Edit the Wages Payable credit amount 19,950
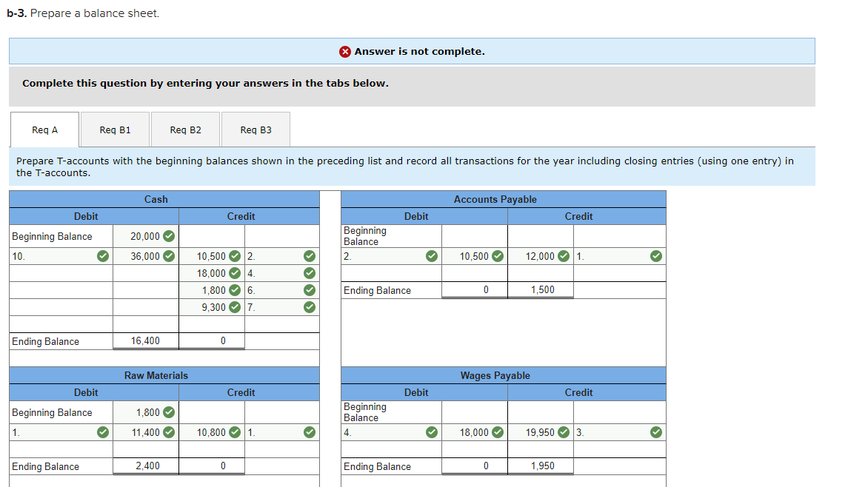 (x=541, y=432)
